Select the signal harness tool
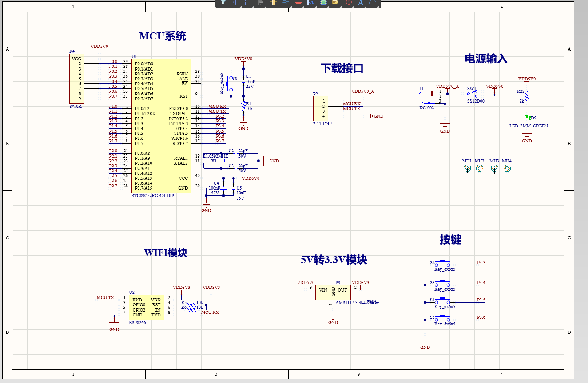The width and height of the screenshot is (588, 383). coord(311,2)
